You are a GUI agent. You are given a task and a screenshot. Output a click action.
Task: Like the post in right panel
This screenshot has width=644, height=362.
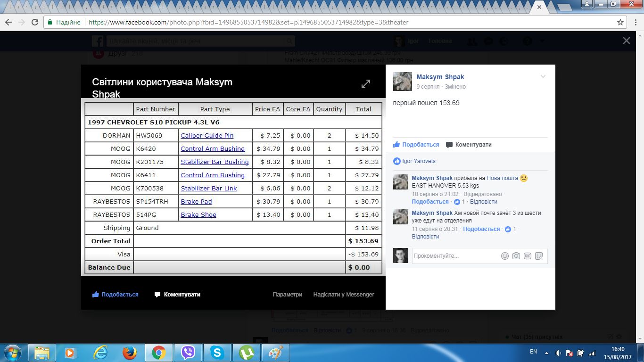pos(416,145)
